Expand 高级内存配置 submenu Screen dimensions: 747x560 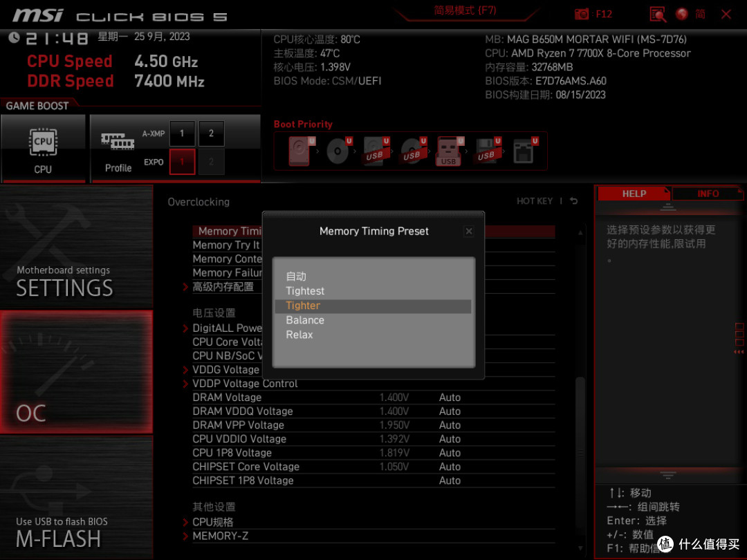click(223, 287)
